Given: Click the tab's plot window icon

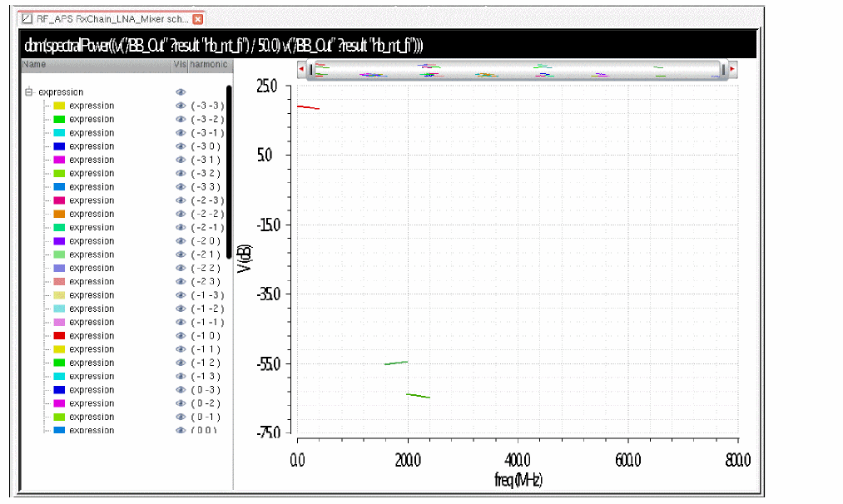Looking at the screenshot, I should click(27, 19).
